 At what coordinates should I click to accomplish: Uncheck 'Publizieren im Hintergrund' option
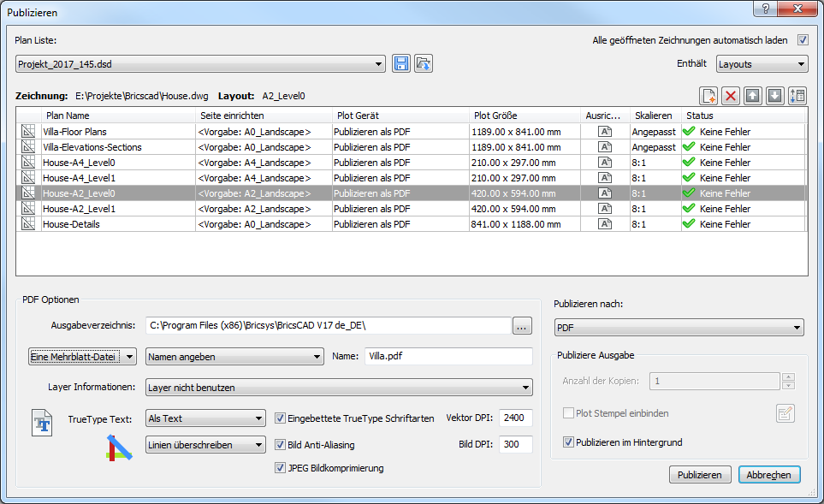[568, 442]
